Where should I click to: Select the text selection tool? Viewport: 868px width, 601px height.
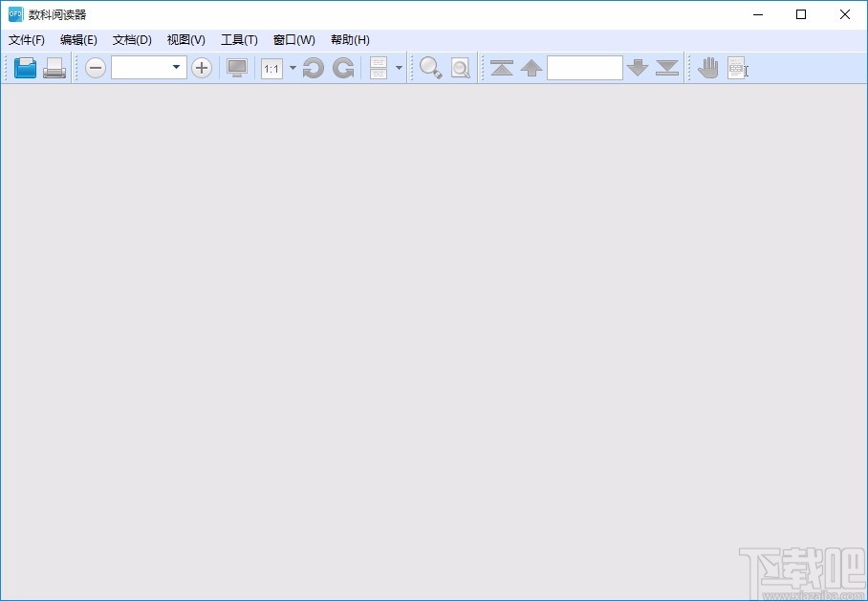(737, 68)
